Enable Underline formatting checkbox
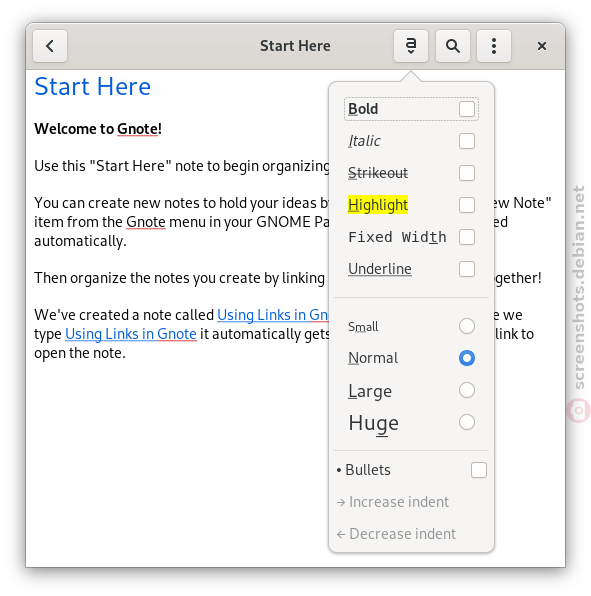The width and height of the screenshot is (591, 596). click(466, 269)
